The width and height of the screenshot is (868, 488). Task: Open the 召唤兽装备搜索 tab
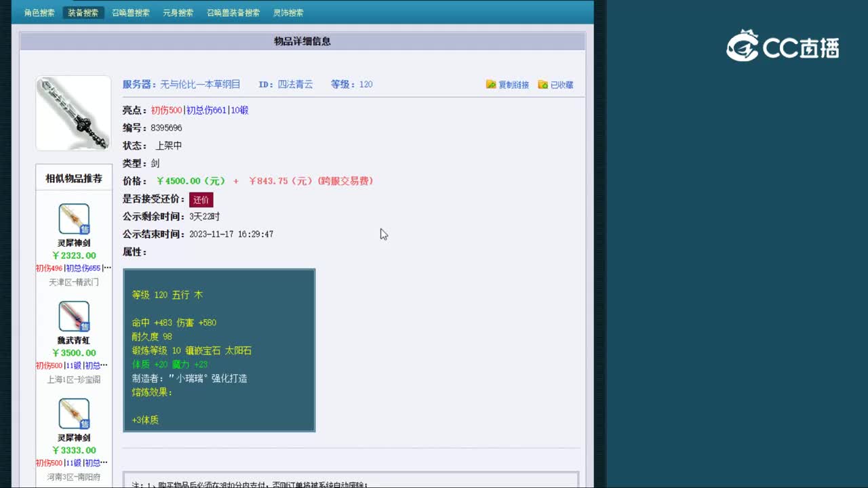pyautogui.click(x=233, y=12)
